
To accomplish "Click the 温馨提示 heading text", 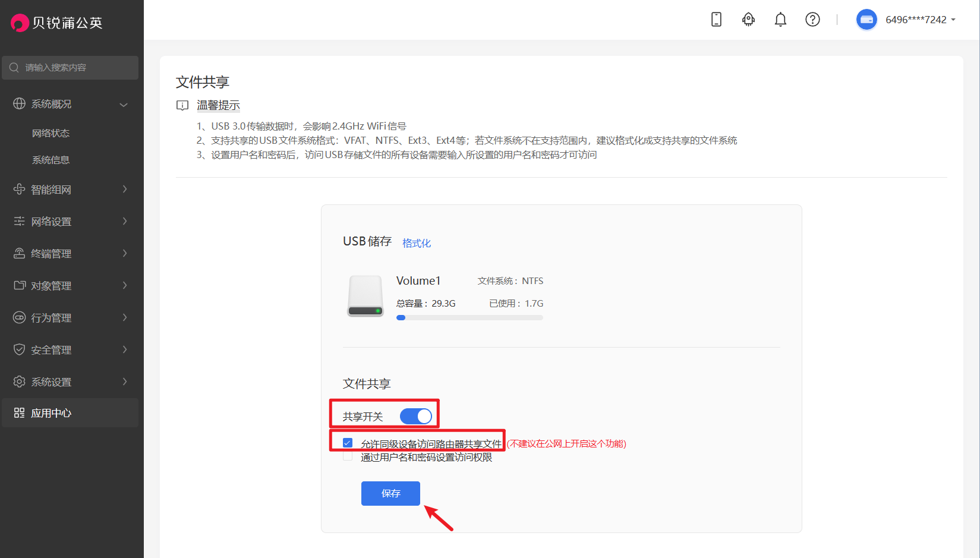I will pyautogui.click(x=218, y=105).
